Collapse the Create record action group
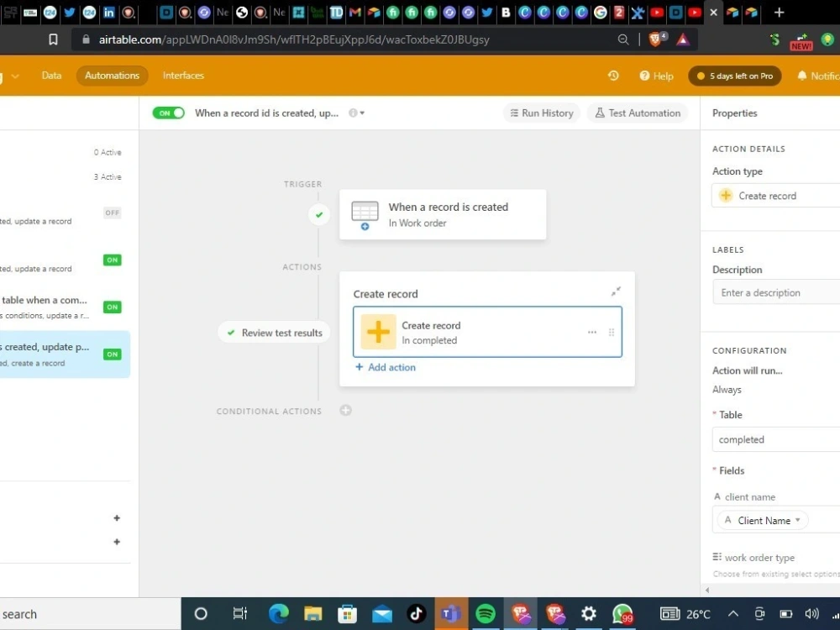The height and width of the screenshot is (630, 840). coord(616,291)
